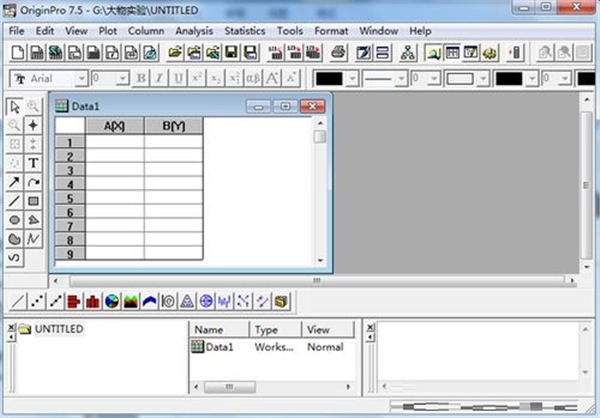Click the second black color swatch
Image resolution: width=600 pixels, height=418 pixels.
[509, 78]
